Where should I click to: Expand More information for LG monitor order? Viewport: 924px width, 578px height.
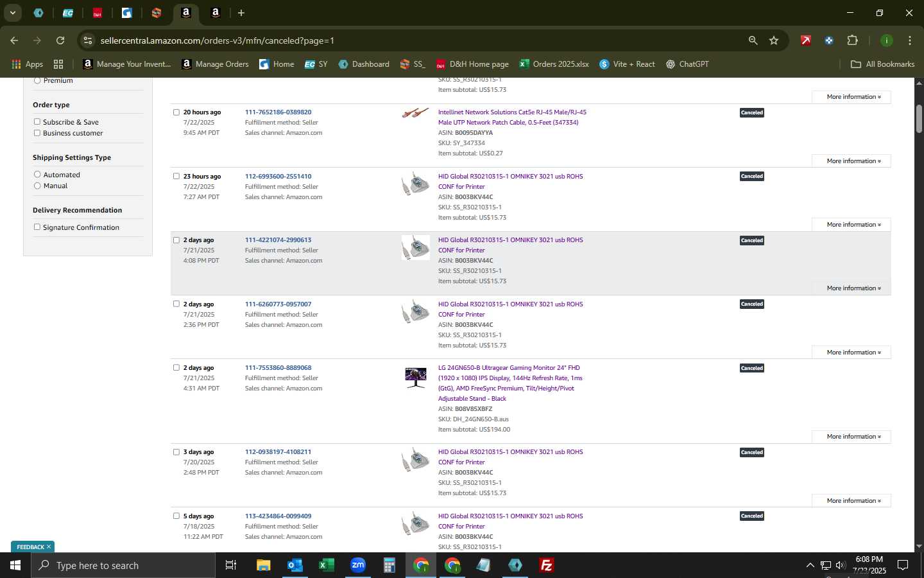click(851, 437)
